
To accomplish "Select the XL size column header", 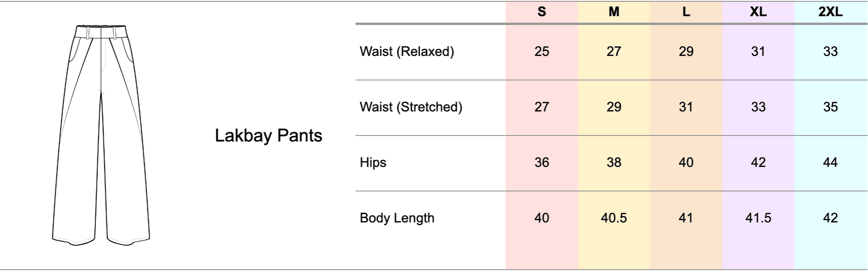I will click(x=758, y=12).
